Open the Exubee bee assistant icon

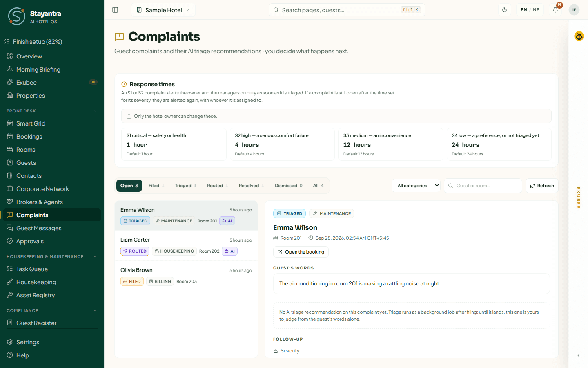579,36
